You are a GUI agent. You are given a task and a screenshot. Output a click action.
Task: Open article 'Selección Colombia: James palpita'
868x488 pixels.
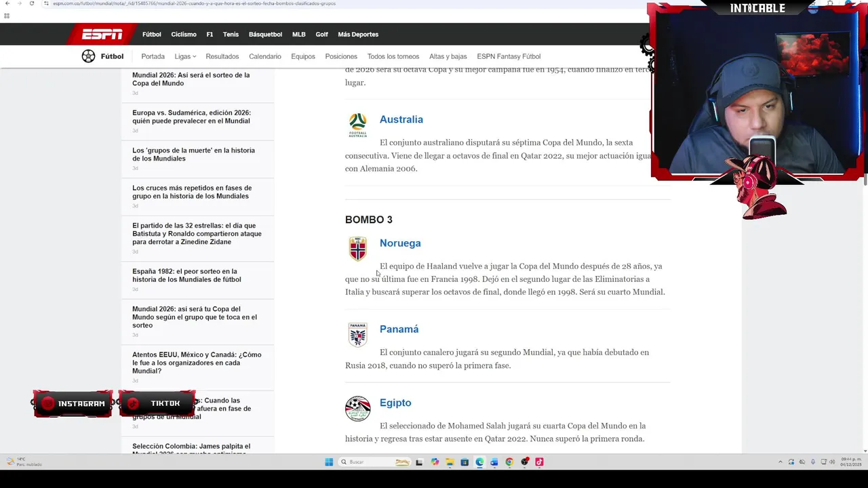(191, 449)
